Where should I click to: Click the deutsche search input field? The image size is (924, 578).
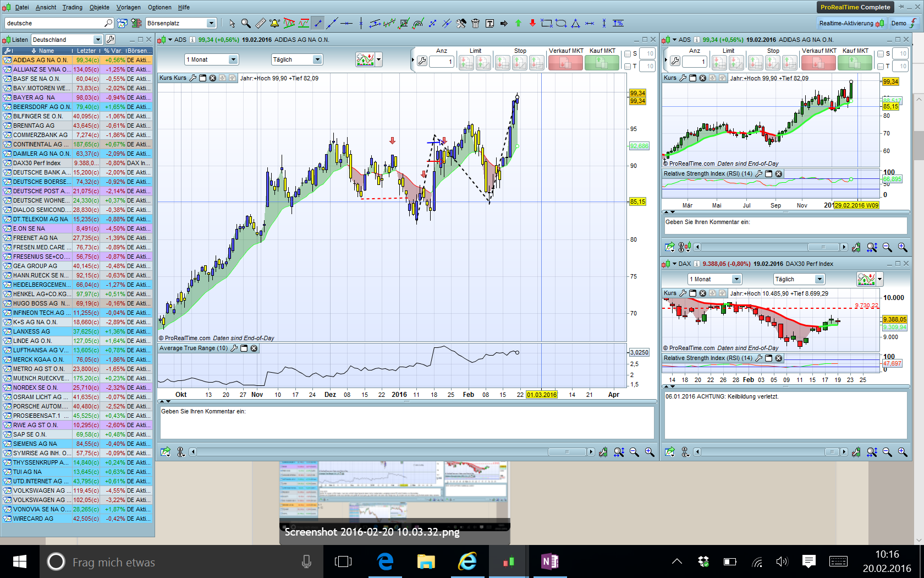[x=54, y=23]
